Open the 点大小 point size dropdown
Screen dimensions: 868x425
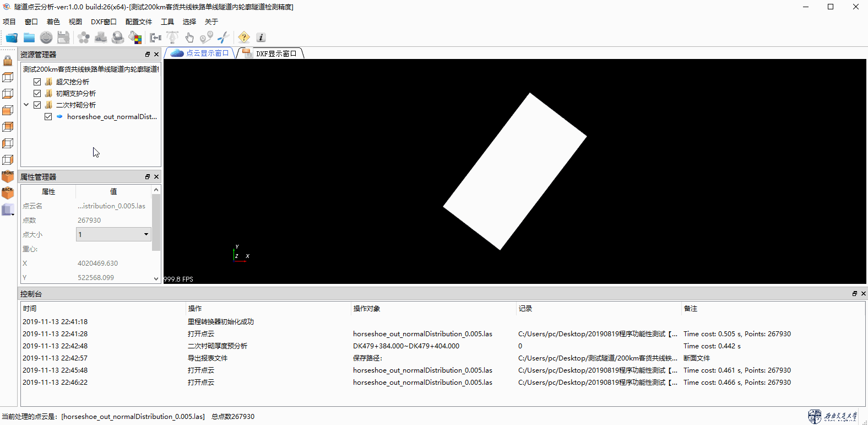(x=146, y=234)
